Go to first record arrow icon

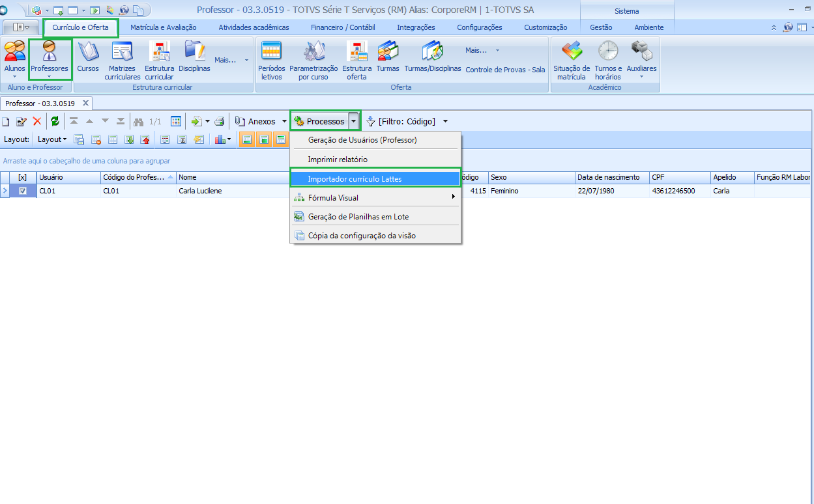[74, 121]
